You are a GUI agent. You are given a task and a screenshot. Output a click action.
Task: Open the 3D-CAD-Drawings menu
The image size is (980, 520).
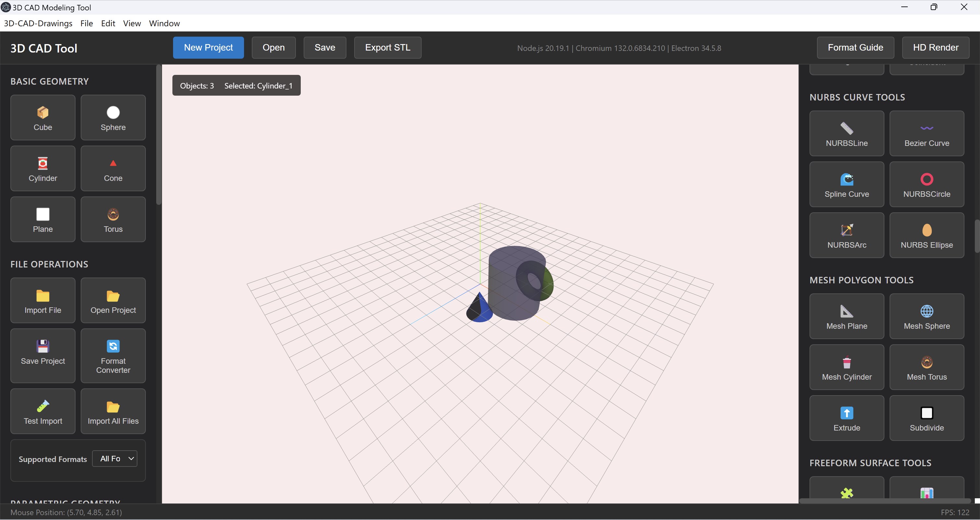coord(37,23)
